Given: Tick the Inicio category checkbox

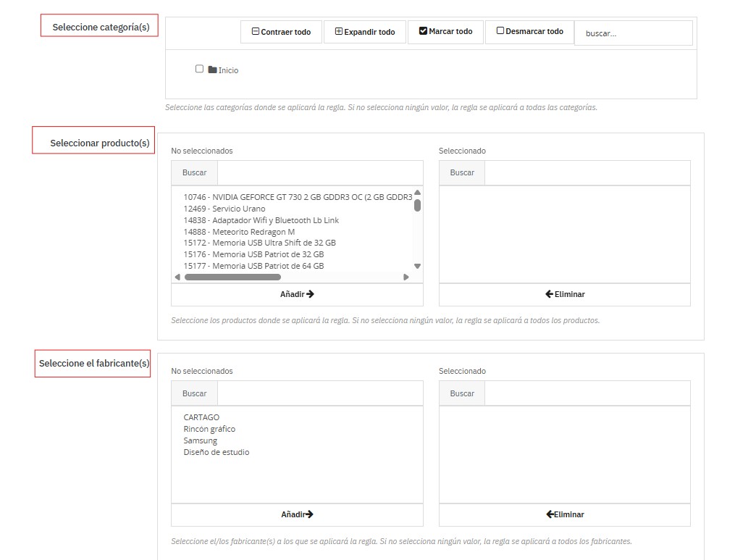Looking at the screenshot, I should pos(200,70).
